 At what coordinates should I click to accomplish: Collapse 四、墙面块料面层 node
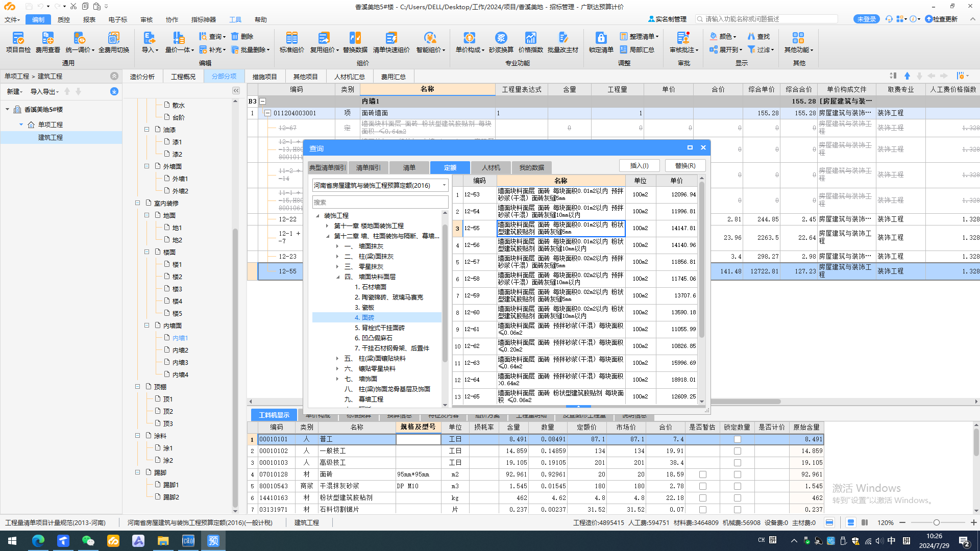click(x=337, y=277)
